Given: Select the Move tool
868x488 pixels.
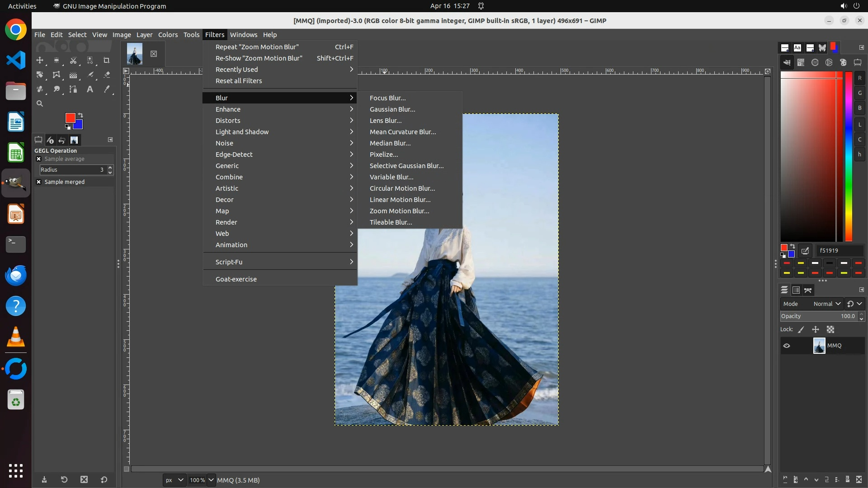Looking at the screenshot, I should coord(40,61).
